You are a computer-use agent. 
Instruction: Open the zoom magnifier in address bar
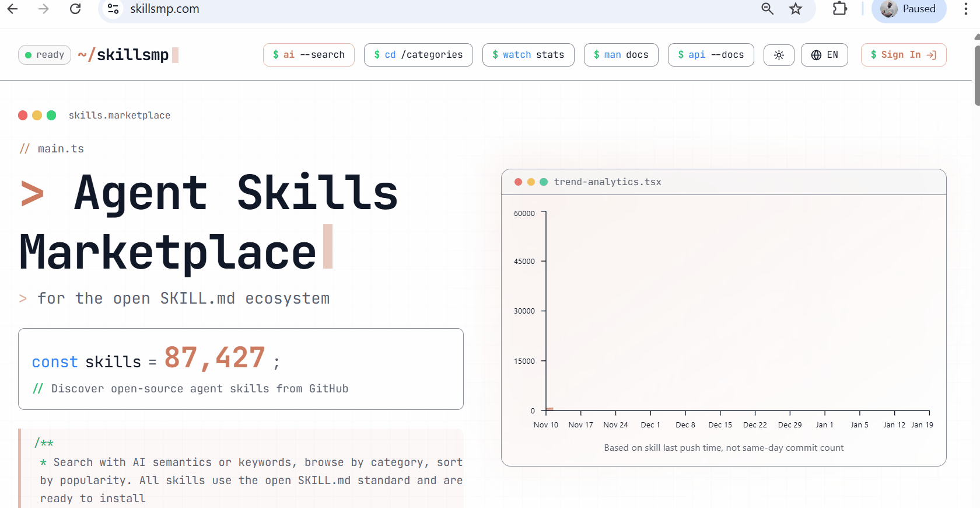[x=768, y=9]
